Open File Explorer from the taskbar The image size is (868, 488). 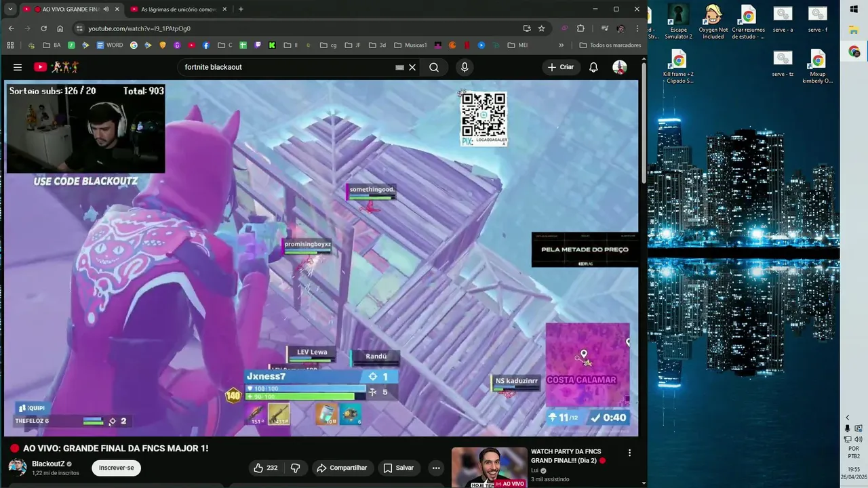[854, 30]
